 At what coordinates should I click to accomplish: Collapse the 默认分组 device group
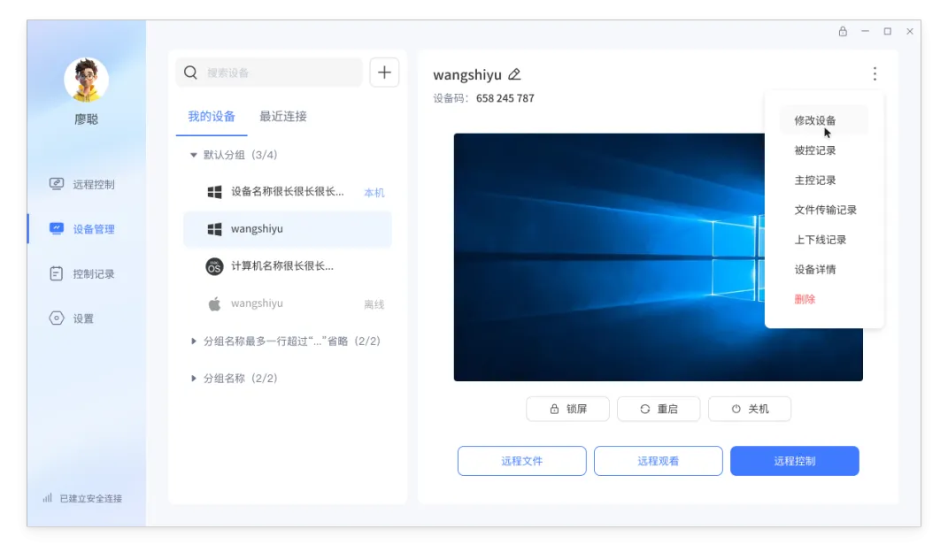tap(193, 154)
